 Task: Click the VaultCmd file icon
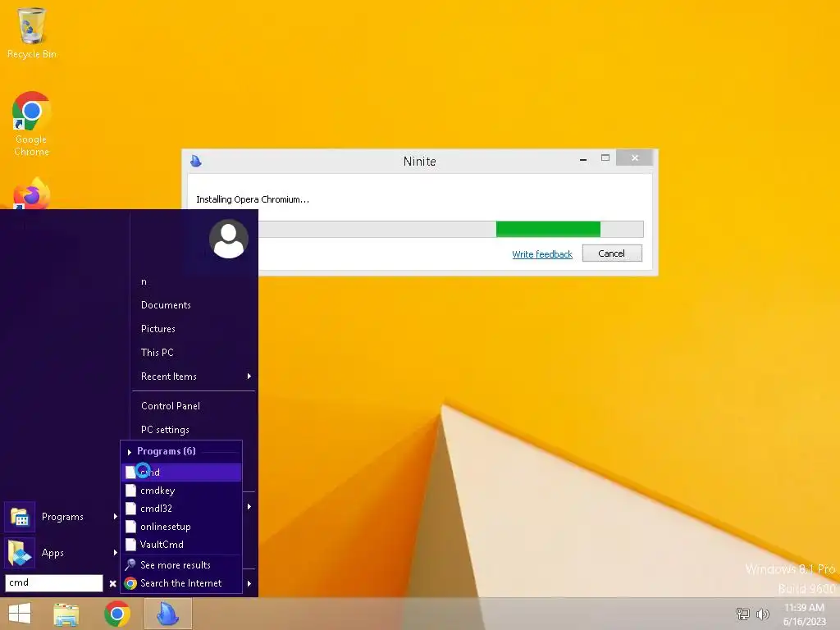tap(130, 545)
